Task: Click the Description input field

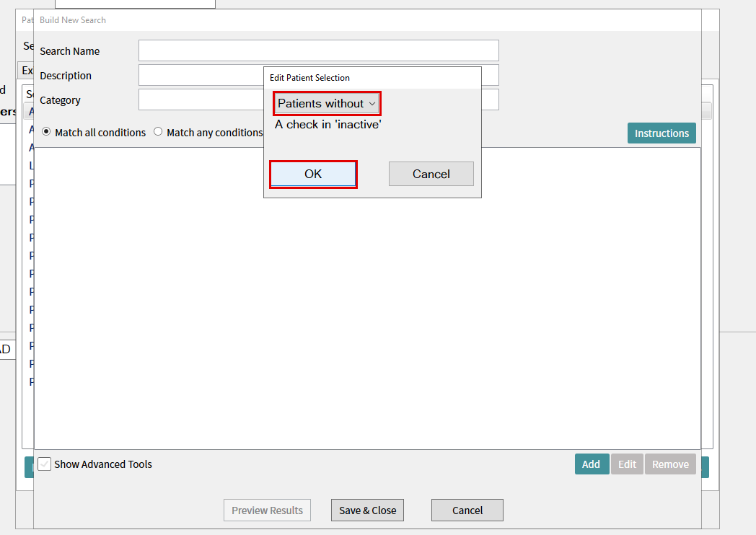Action: point(201,76)
